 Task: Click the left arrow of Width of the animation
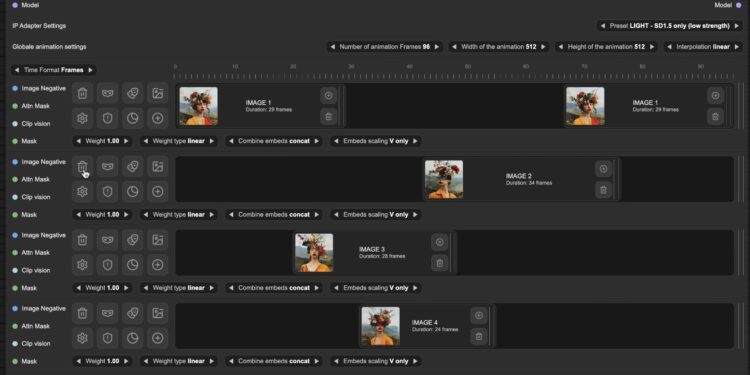(x=453, y=47)
